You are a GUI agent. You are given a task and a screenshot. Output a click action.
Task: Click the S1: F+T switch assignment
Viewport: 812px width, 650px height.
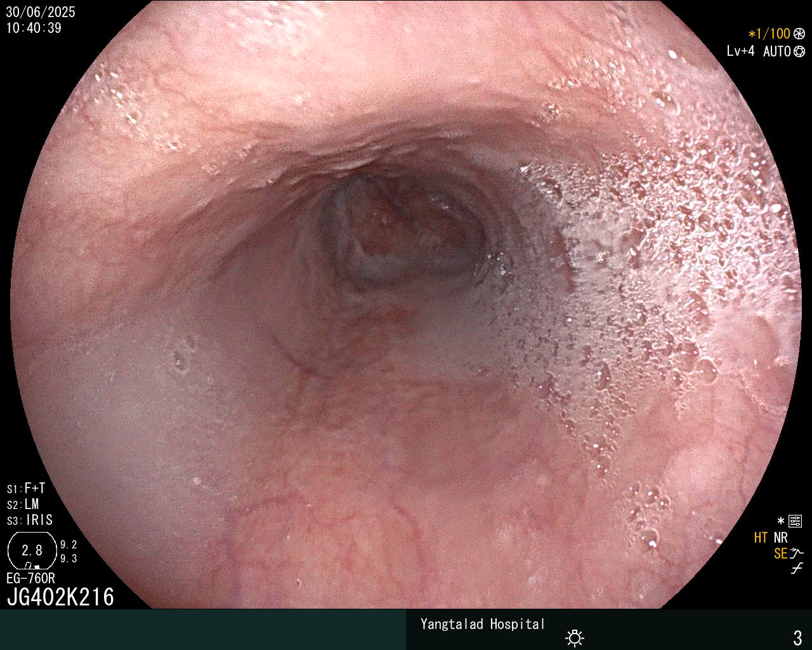click(26, 489)
